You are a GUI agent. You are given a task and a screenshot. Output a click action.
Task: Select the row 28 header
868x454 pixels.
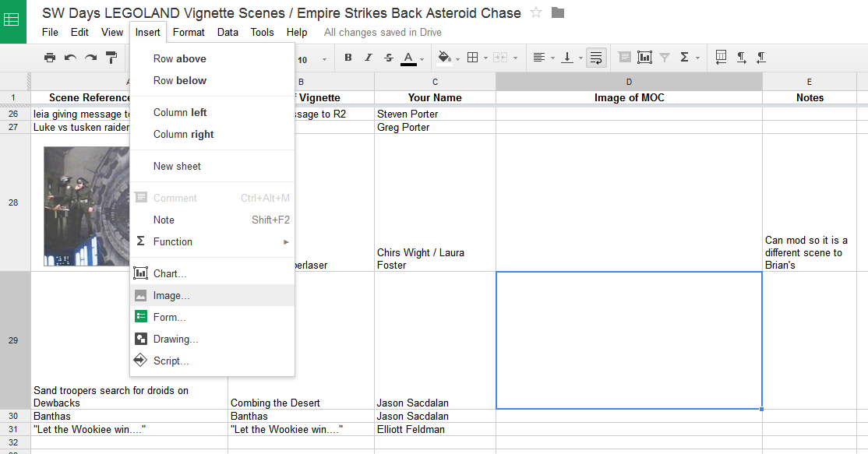pos(15,202)
